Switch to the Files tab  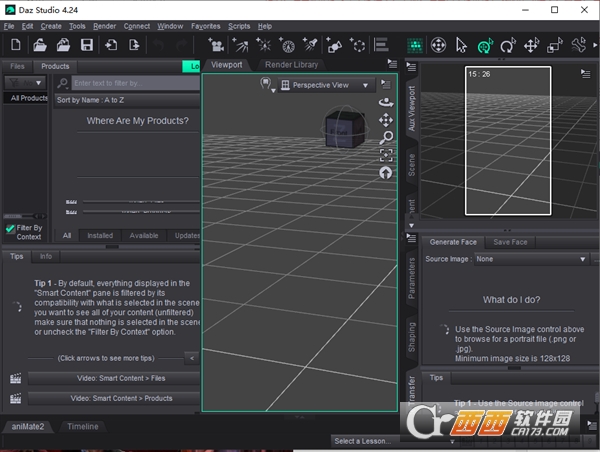[17, 66]
